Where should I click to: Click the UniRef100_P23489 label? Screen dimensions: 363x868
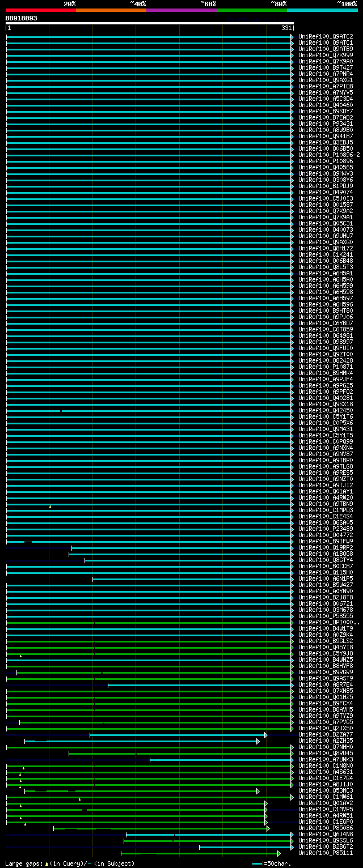point(326,529)
